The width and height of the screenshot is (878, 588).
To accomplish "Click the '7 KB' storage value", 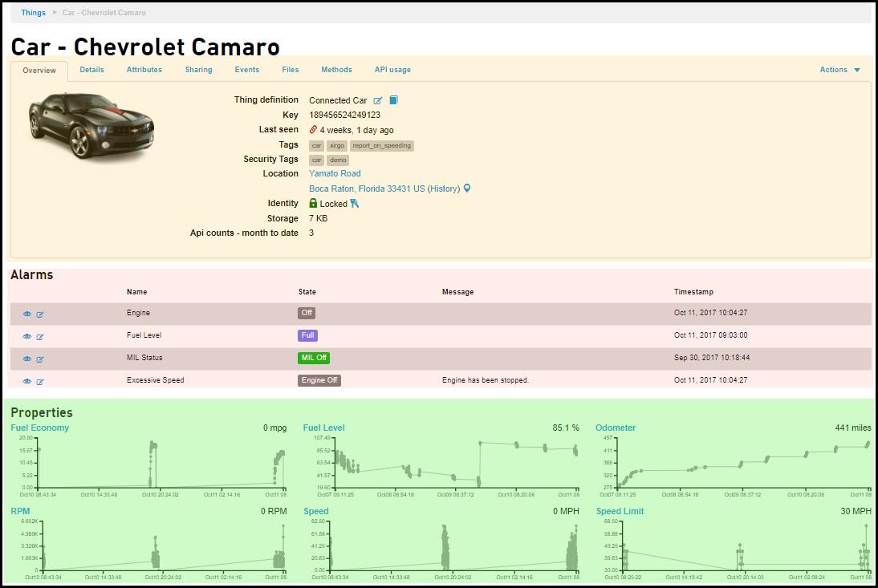I will point(318,218).
